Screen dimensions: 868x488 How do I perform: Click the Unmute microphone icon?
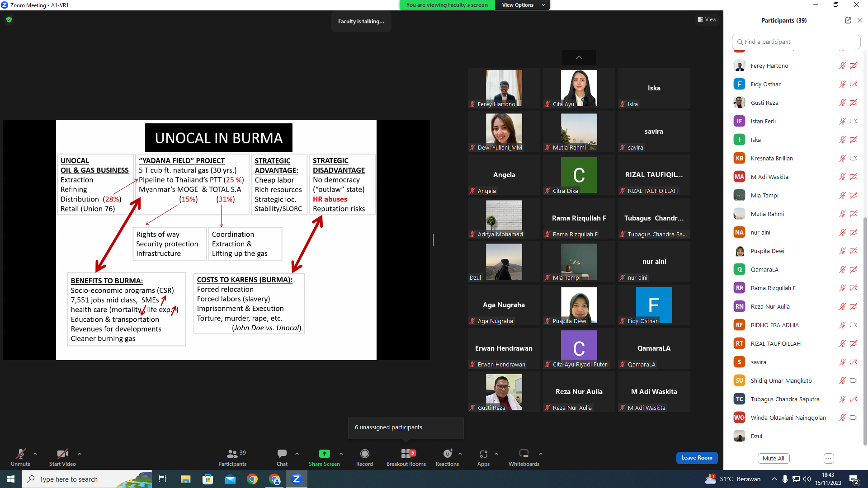21,454
